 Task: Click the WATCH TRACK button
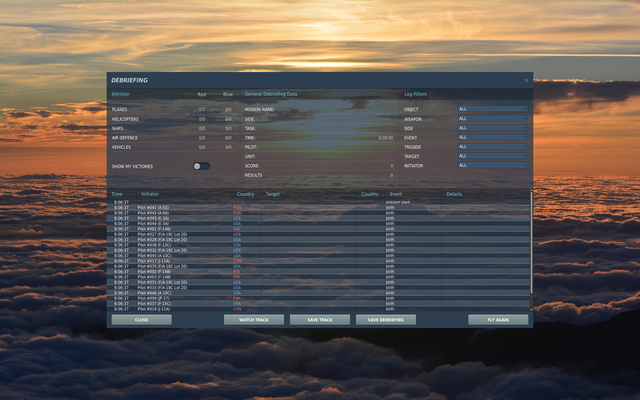click(254, 320)
